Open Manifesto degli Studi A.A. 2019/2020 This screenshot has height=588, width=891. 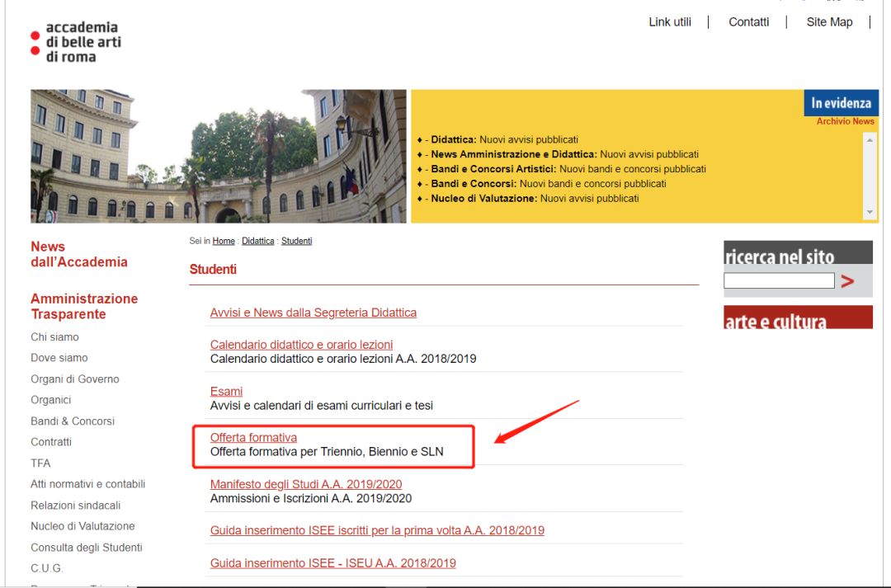coord(306,484)
